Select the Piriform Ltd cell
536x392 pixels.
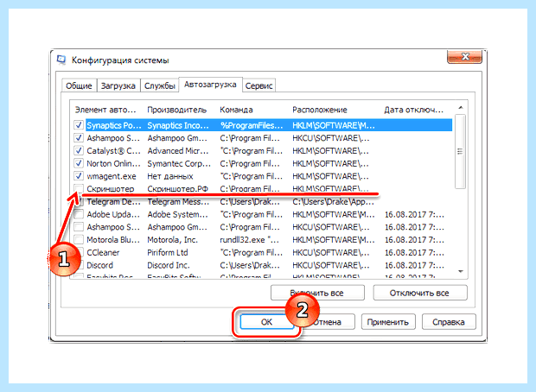[x=168, y=253]
